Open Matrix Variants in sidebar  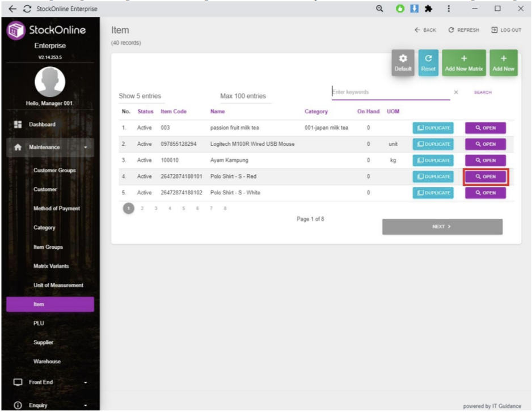[x=51, y=266]
